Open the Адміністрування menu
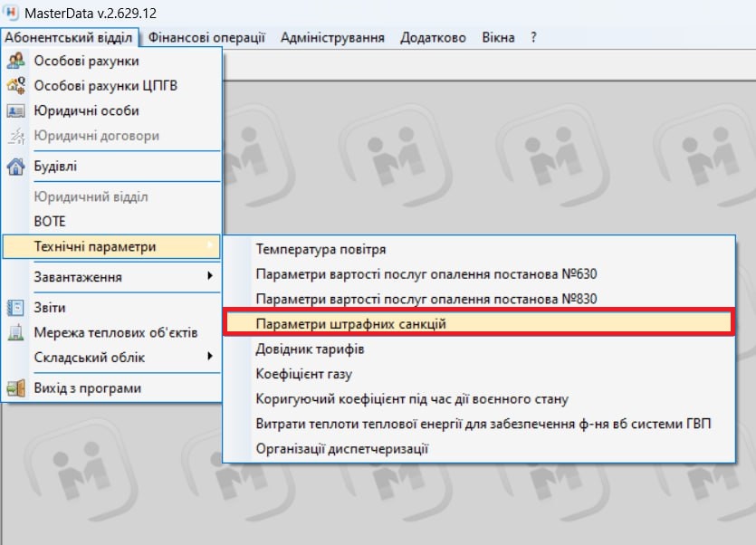 (x=332, y=37)
